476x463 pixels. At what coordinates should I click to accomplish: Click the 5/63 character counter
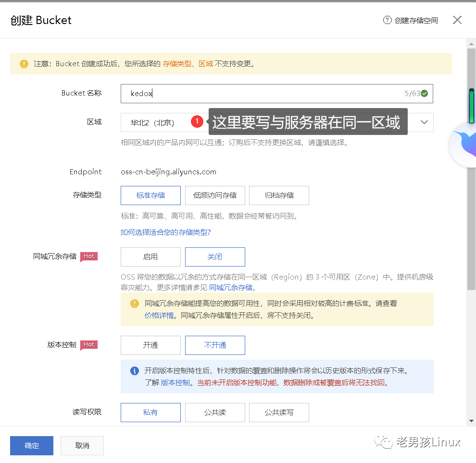coord(412,93)
